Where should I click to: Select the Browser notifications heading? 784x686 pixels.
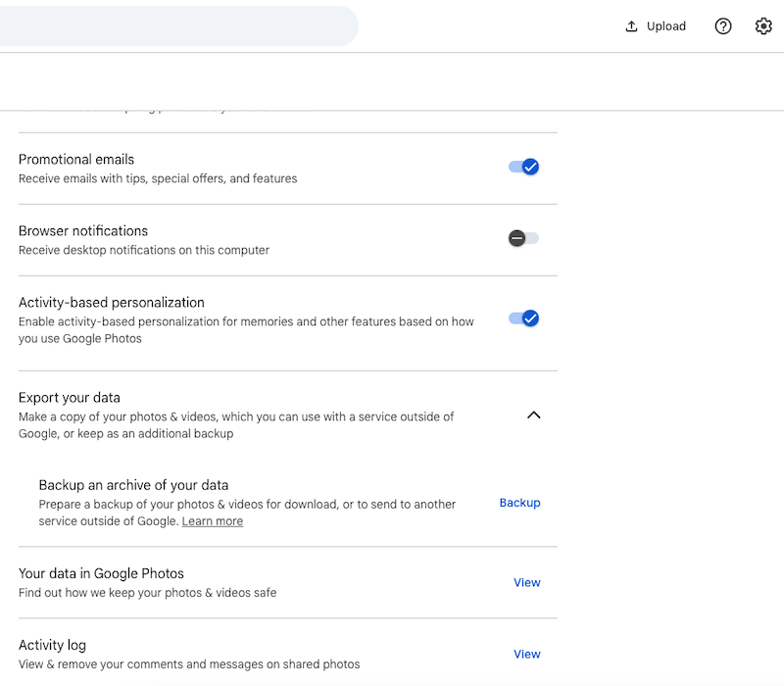[x=83, y=231]
